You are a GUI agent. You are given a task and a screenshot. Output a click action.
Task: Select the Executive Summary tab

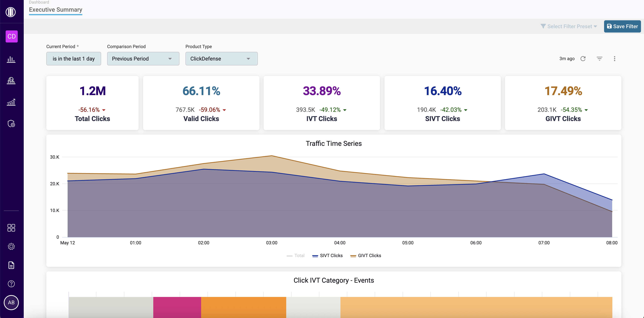[x=56, y=10]
